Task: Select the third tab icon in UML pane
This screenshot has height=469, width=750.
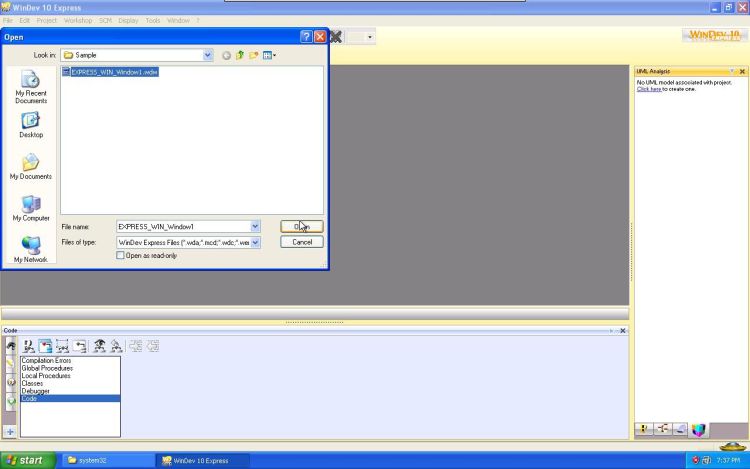Action: point(680,429)
